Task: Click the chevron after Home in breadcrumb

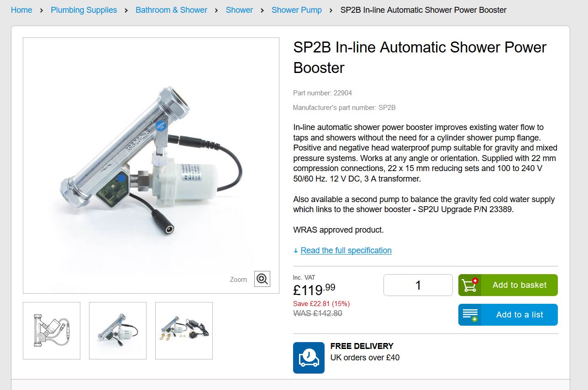Action: pos(42,10)
